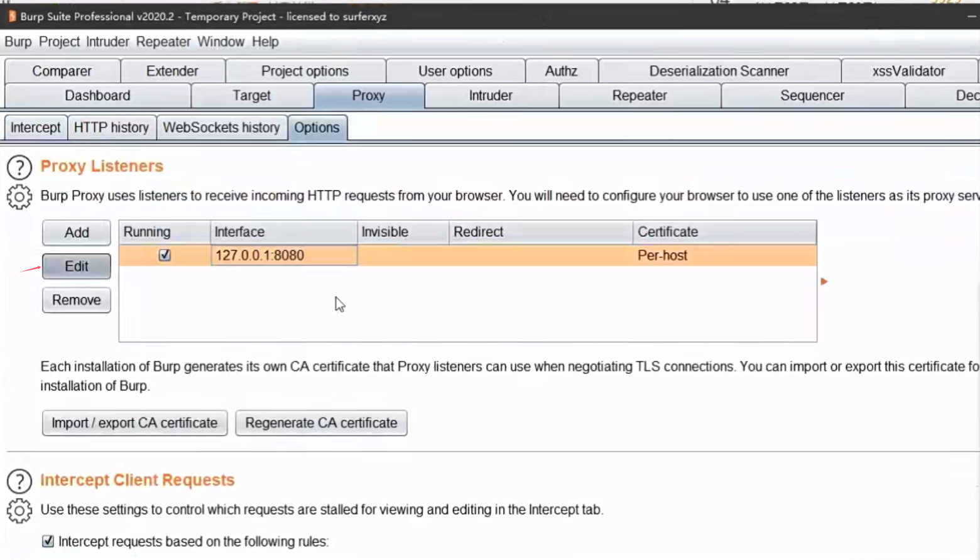
Task: Switch to the Sequencer tab
Action: point(812,96)
